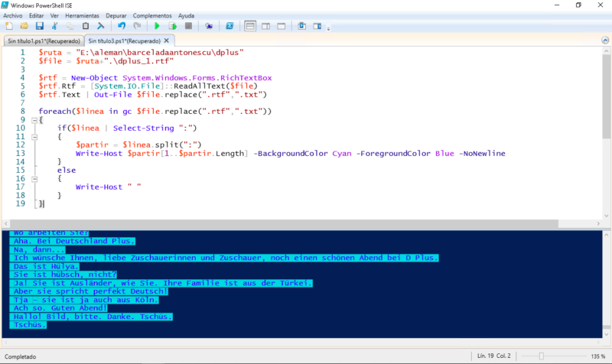Click "Select-String" in line 10
The image size is (612, 364).
[x=143, y=128]
